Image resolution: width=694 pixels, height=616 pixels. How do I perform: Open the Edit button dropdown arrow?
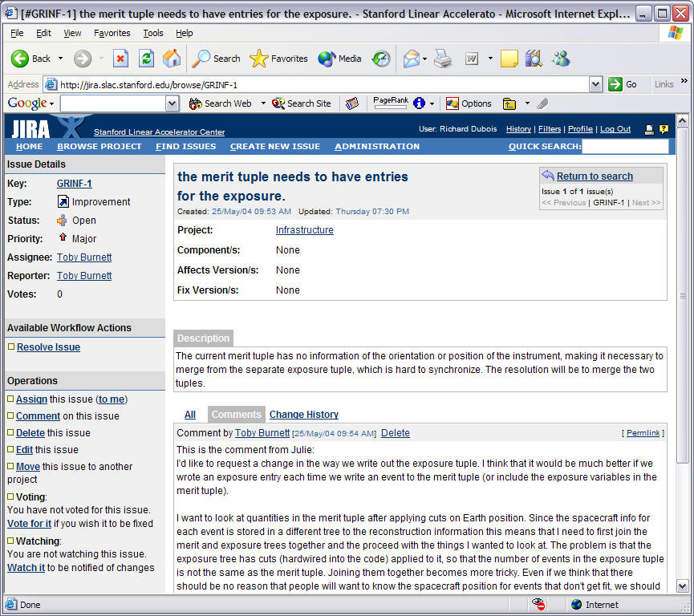(x=490, y=59)
